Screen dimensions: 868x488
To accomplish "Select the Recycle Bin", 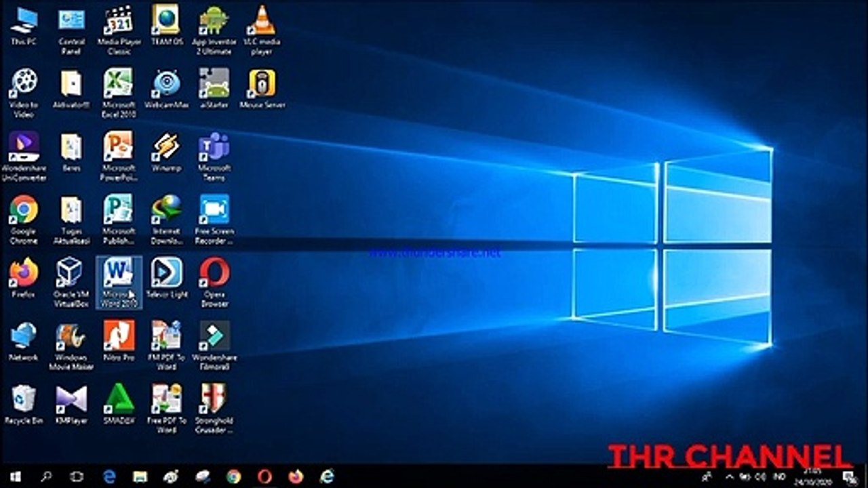I will tap(24, 404).
